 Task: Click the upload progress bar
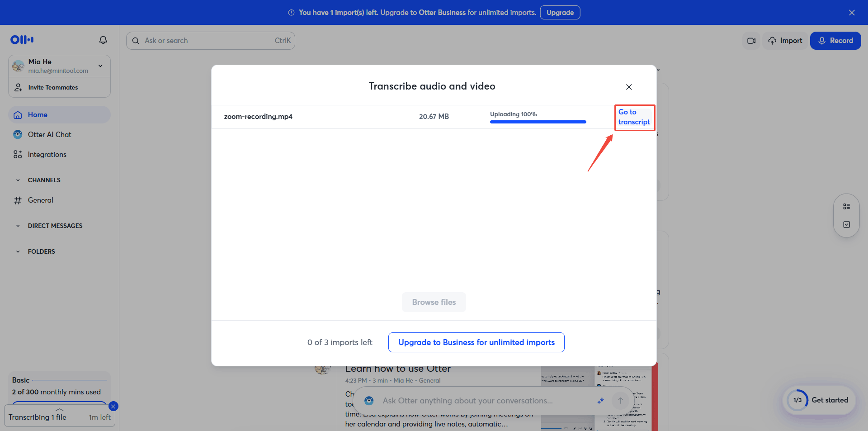point(538,122)
